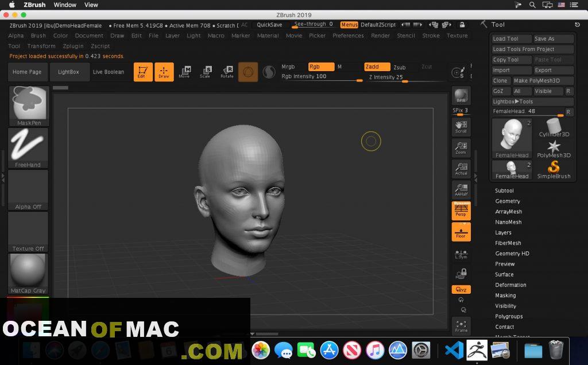Toggle Zadd sculpt mode
Viewport: 588px width, 365px height.
(x=377, y=67)
